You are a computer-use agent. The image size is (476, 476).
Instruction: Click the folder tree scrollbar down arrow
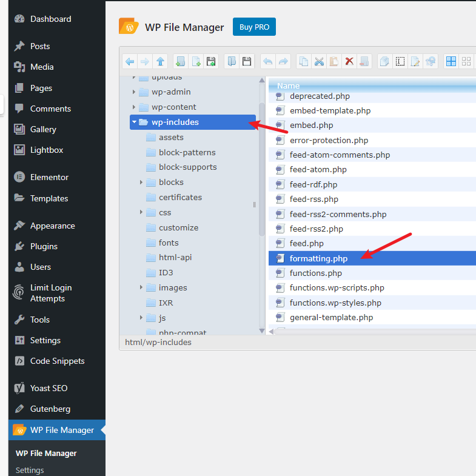coord(262,331)
